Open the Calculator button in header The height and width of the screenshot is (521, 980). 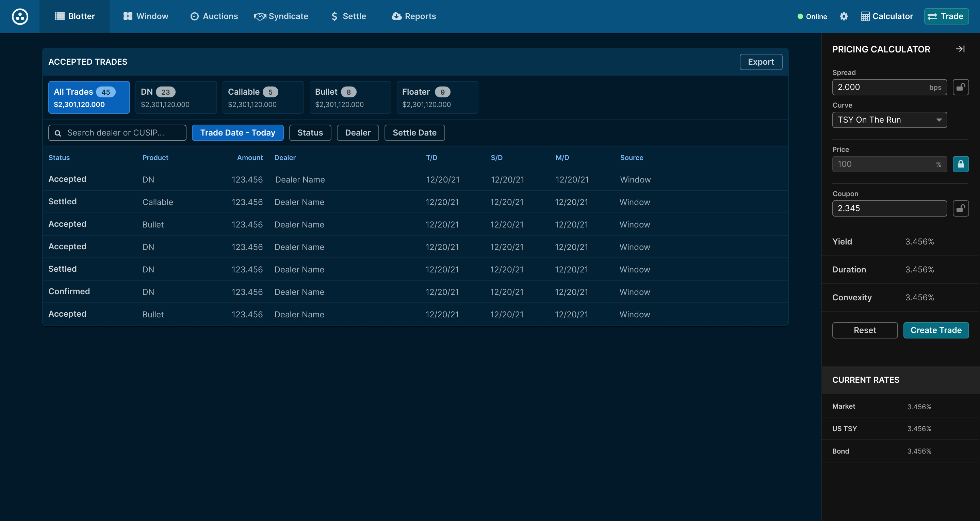pyautogui.click(x=887, y=16)
